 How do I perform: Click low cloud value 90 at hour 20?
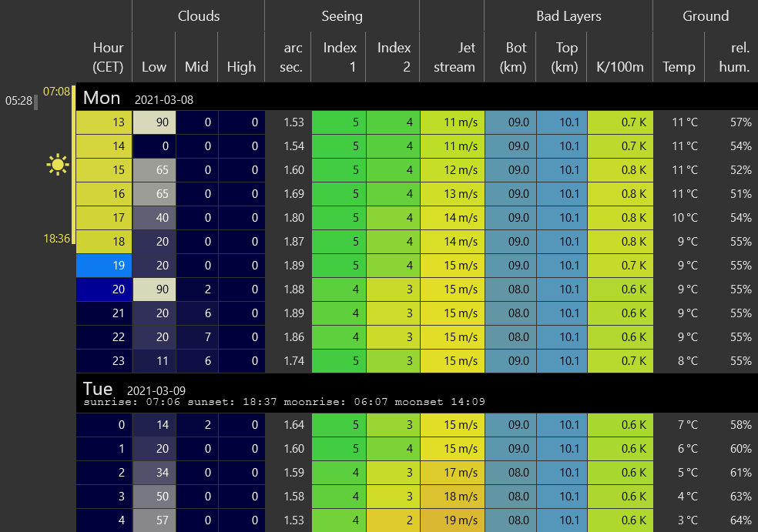154,289
